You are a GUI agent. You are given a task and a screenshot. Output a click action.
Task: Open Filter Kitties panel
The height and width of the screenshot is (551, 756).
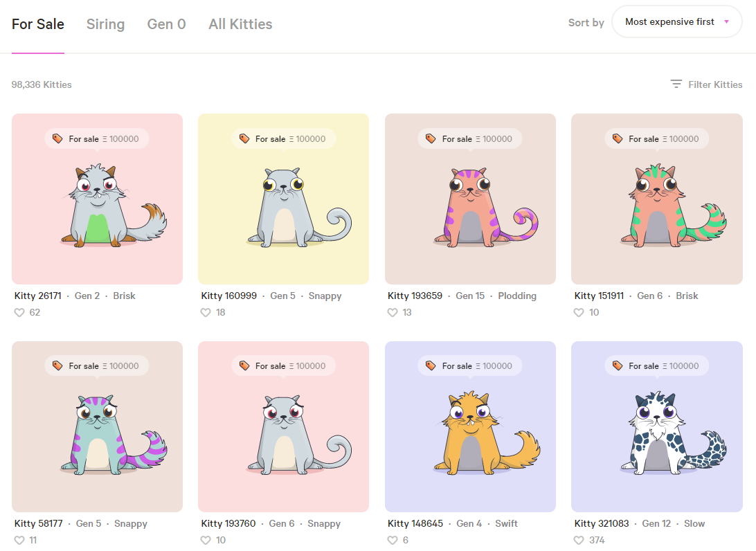(706, 84)
